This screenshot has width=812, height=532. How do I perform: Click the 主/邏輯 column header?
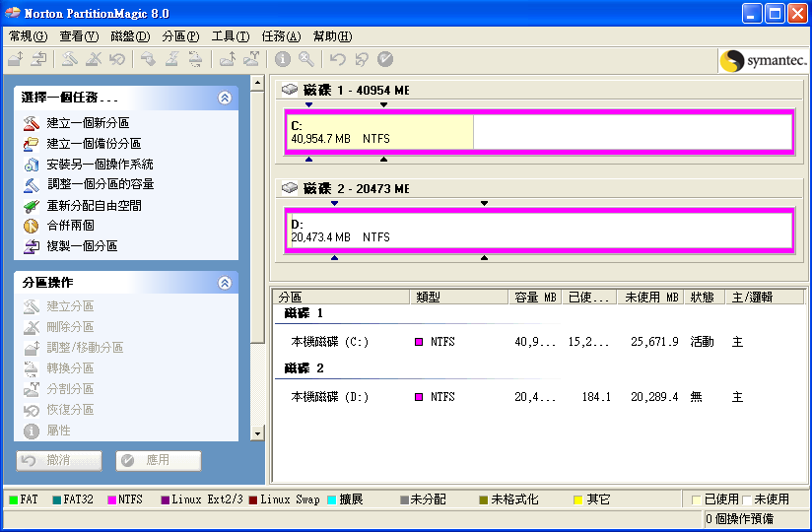[x=765, y=298]
